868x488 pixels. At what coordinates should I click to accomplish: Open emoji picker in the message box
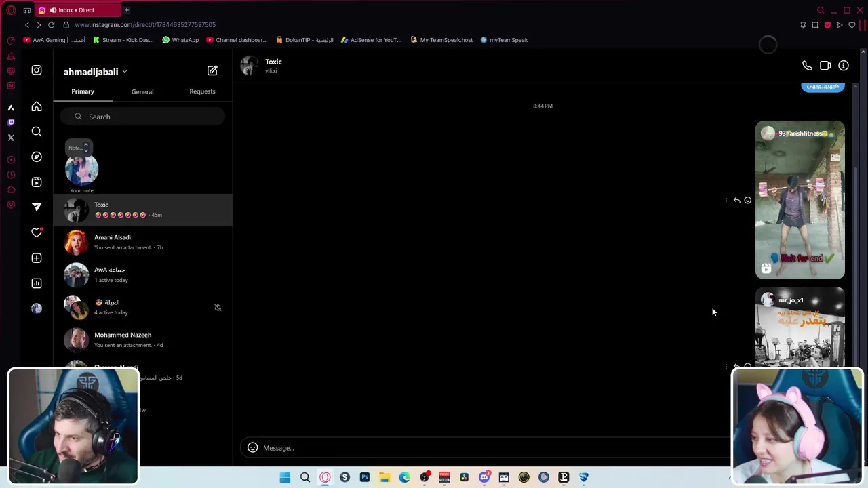252,447
